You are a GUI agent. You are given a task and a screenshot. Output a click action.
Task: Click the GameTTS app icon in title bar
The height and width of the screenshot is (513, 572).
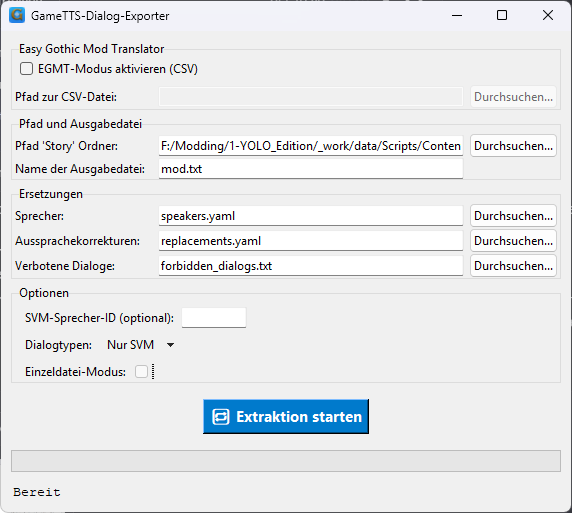(17, 15)
